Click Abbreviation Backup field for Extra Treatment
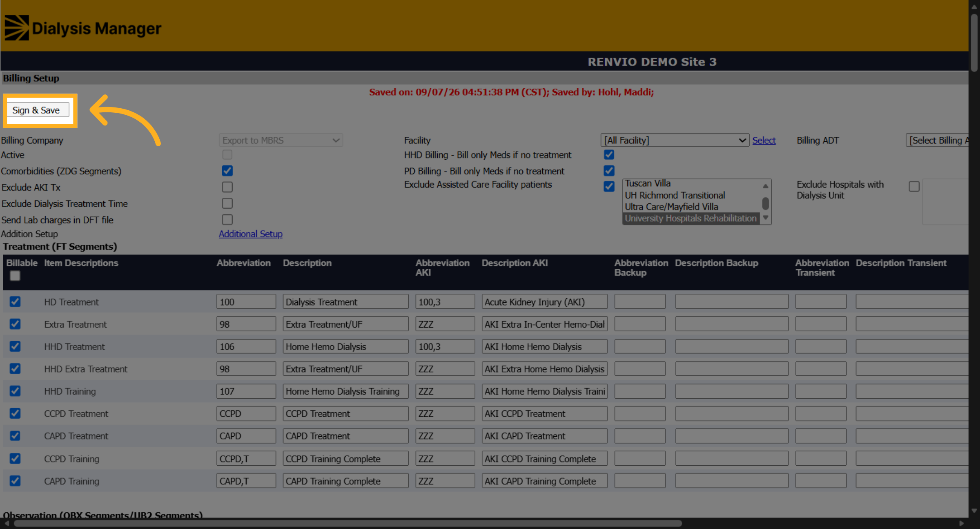The width and height of the screenshot is (980, 529). coord(640,324)
